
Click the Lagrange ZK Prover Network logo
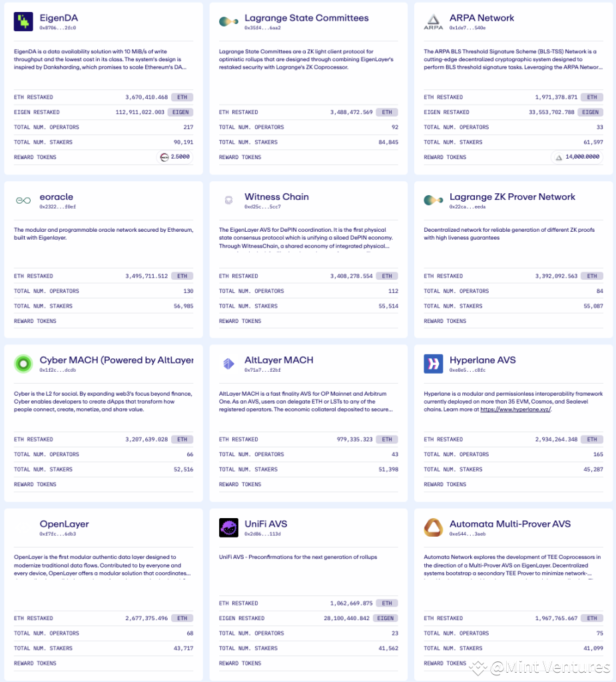tap(434, 200)
